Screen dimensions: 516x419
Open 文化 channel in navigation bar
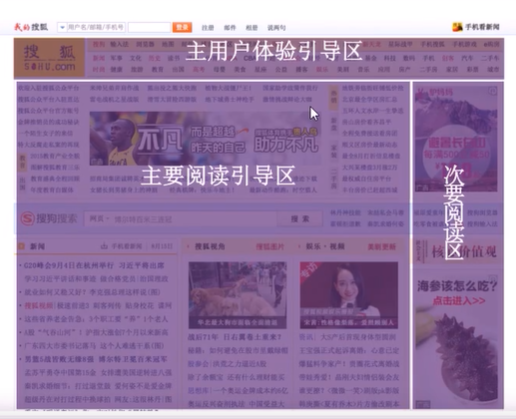[135, 58]
